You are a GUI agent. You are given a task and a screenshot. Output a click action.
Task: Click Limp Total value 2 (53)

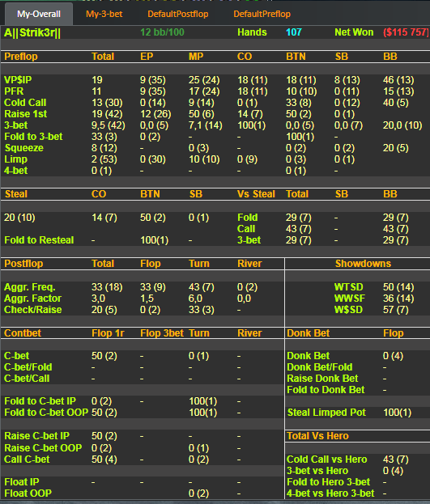(x=104, y=159)
